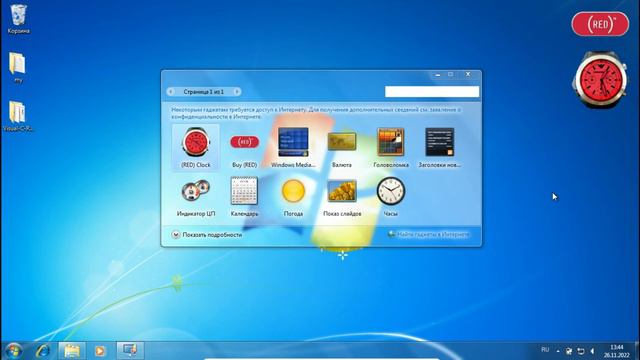Pick the Показ слайдов slideshow gadget
Viewport: 640px width, 360px height.
click(x=342, y=196)
